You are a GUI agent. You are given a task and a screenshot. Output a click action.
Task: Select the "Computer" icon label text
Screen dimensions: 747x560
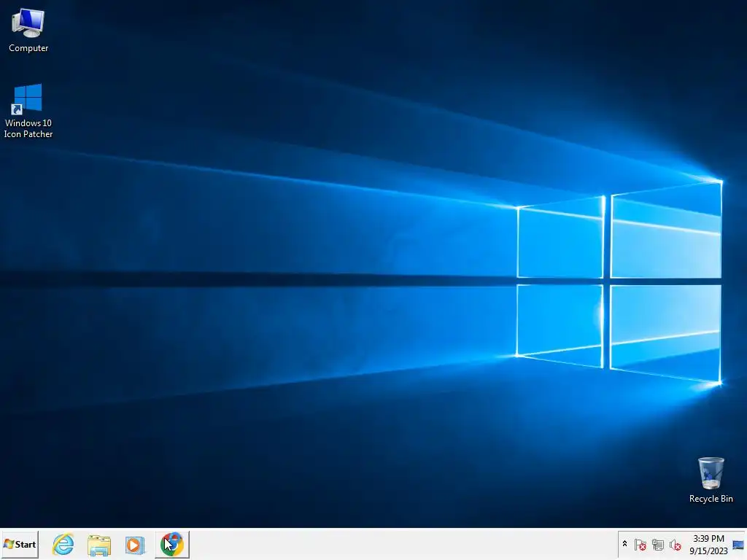(28, 48)
